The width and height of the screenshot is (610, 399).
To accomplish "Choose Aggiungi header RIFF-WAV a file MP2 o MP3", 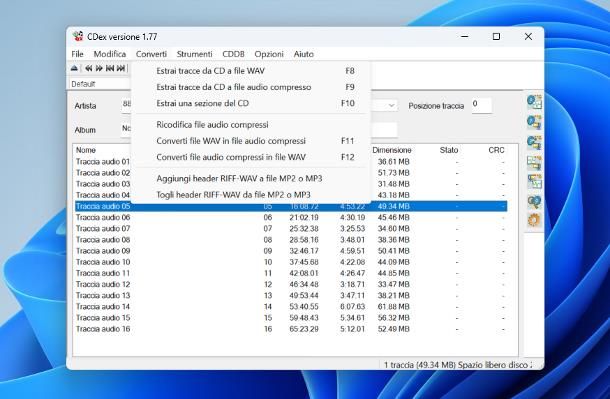I will pos(251,179).
